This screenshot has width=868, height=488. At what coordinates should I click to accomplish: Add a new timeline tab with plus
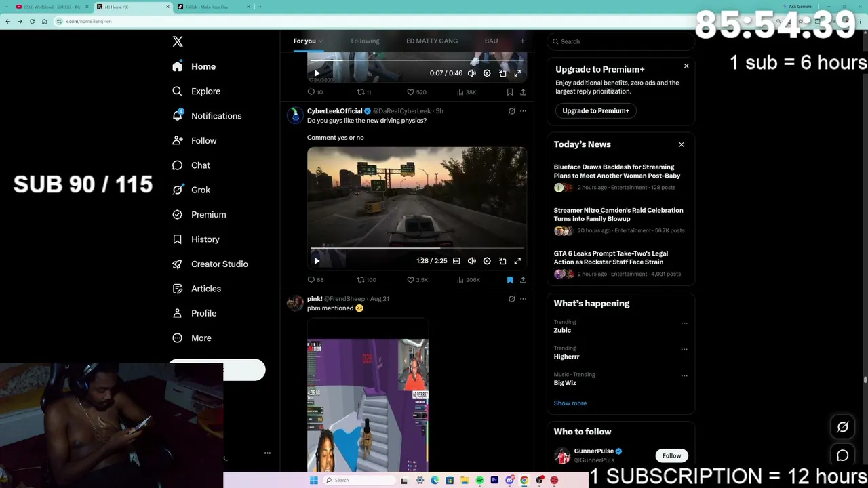pos(522,41)
